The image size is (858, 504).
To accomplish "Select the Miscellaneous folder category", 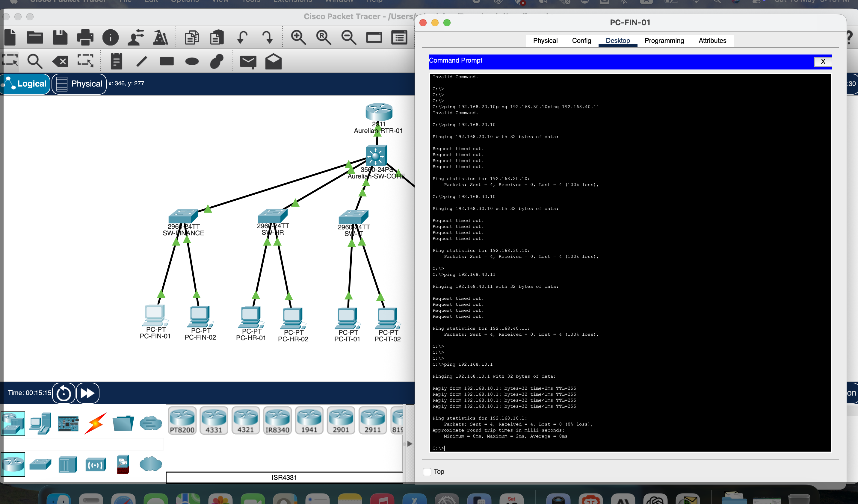I will pos(123,423).
